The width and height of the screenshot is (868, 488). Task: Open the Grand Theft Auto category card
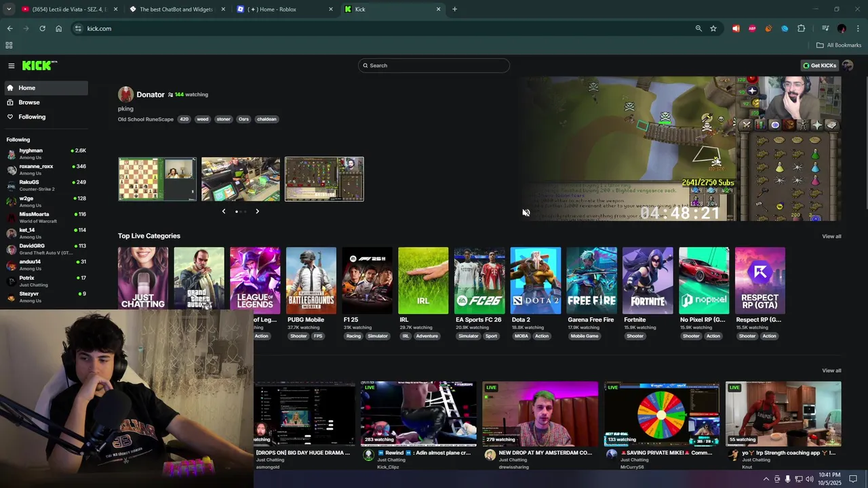tap(199, 280)
